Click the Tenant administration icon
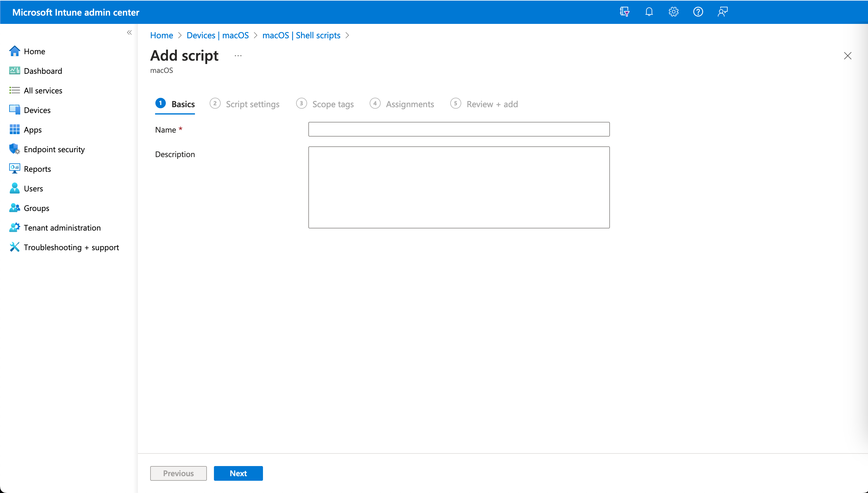Image resolution: width=868 pixels, height=493 pixels. coord(14,228)
